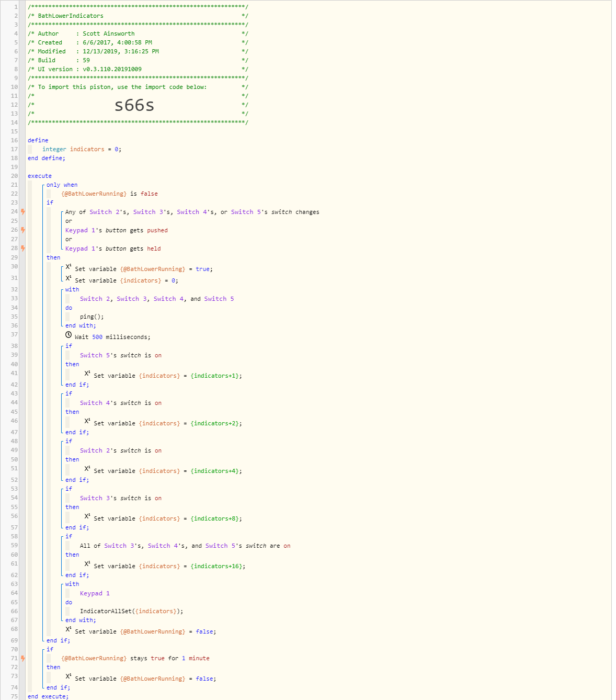Click 'end execute;' on the last line
The image size is (616, 700).
(x=48, y=696)
